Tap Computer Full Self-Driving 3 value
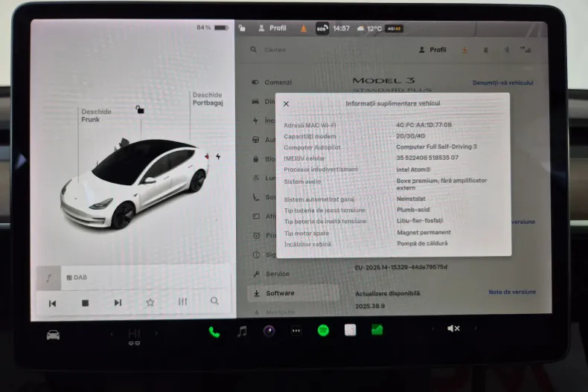The image size is (588, 392). point(436,147)
